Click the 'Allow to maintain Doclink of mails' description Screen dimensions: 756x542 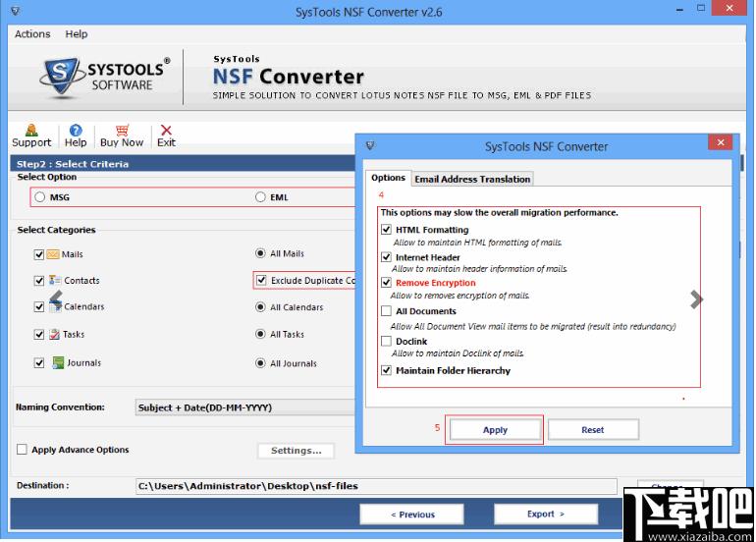coord(458,353)
